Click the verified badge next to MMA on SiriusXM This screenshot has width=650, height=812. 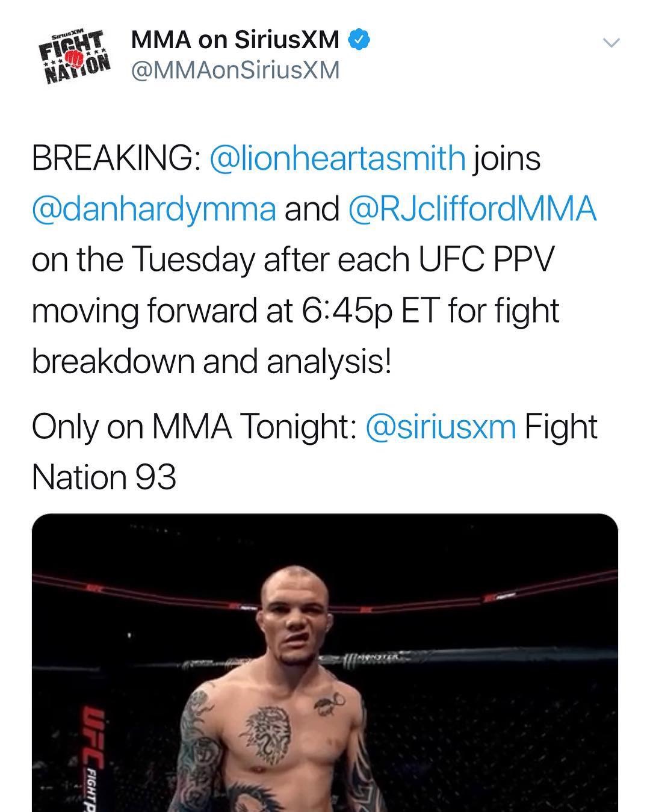tap(360, 41)
